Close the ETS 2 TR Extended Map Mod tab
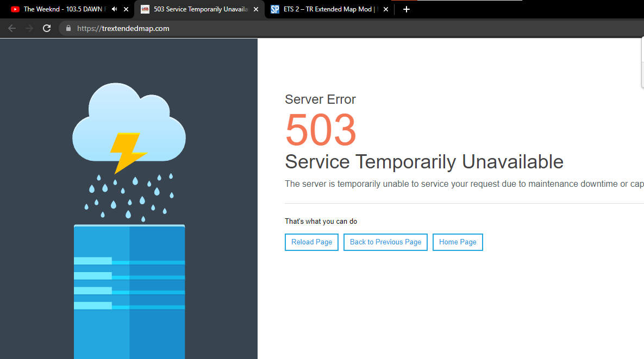The height and width of the screenshot is (359, 644). [x=386, y=9]
